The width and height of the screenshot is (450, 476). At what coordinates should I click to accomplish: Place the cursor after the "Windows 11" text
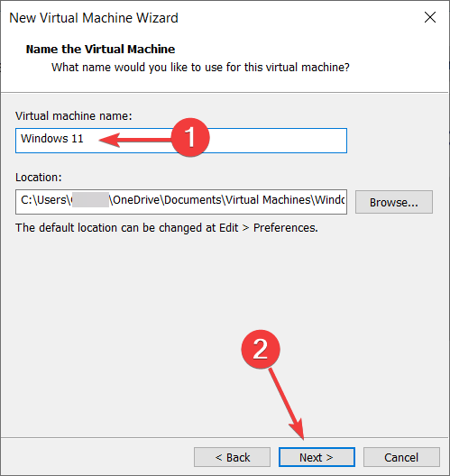point(85,139)
